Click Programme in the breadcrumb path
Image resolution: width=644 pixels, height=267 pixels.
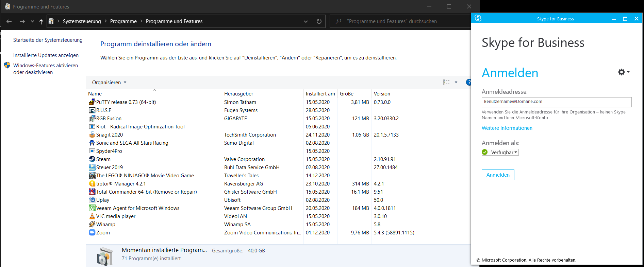point(123,21)
